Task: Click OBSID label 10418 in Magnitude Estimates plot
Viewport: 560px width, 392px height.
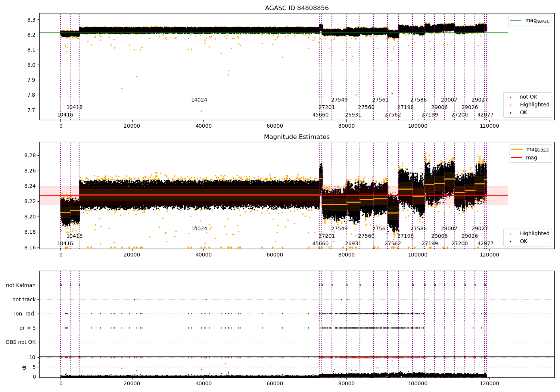Action: 75,236
